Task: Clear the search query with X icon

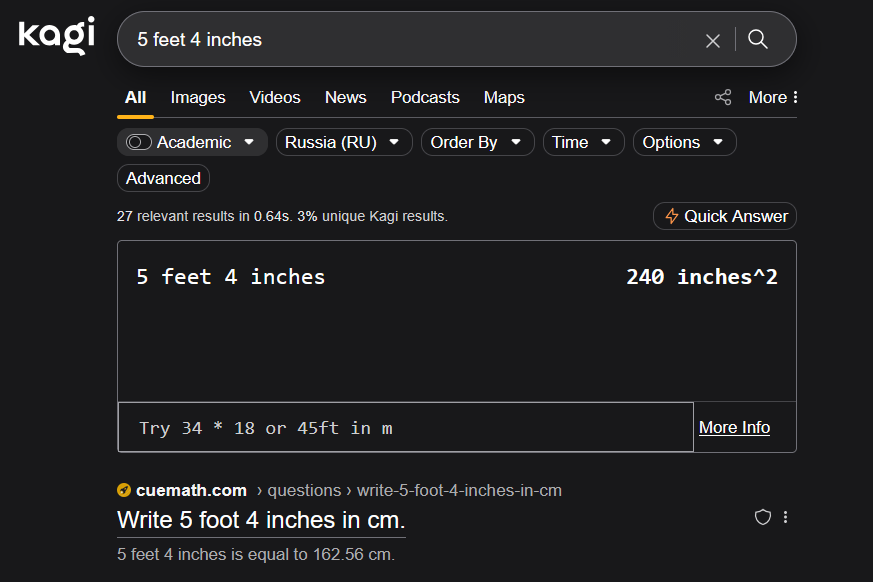Action: (x=713, y=40)
